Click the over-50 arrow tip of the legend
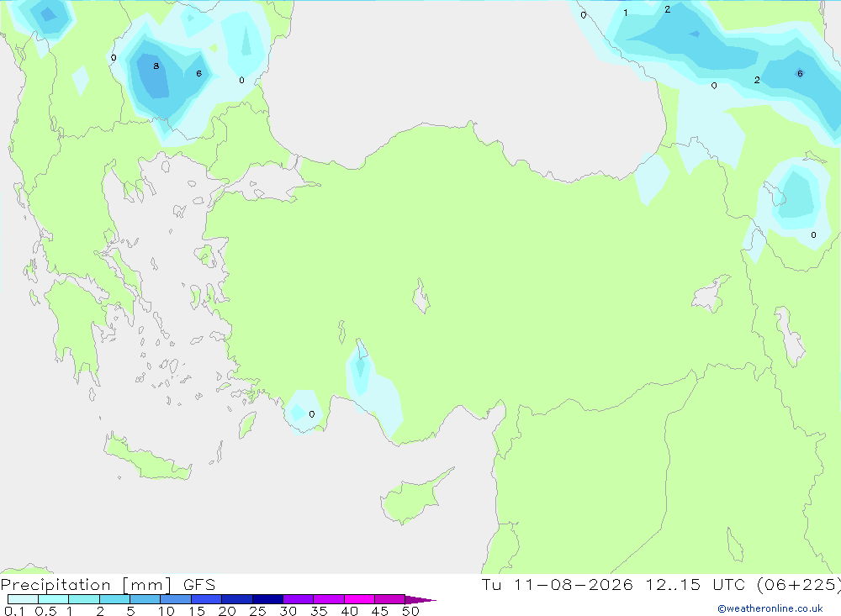 coord(420,600)
